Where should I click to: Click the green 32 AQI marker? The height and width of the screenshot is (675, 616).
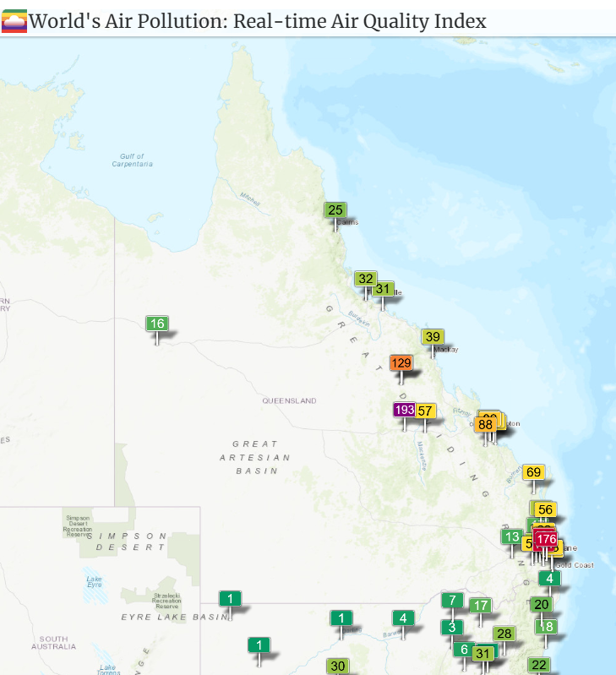pos(366,279)
